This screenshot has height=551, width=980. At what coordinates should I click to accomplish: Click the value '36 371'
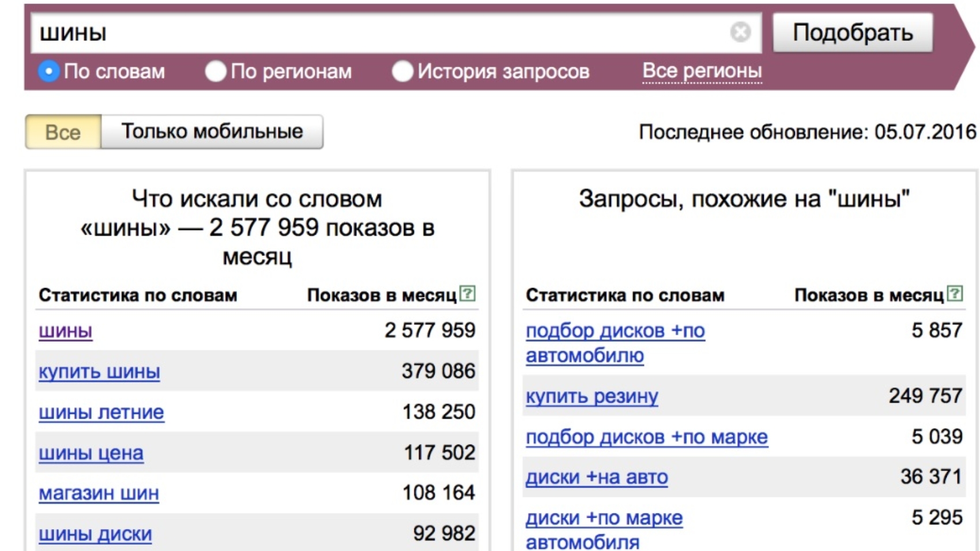tap(932, 477)
